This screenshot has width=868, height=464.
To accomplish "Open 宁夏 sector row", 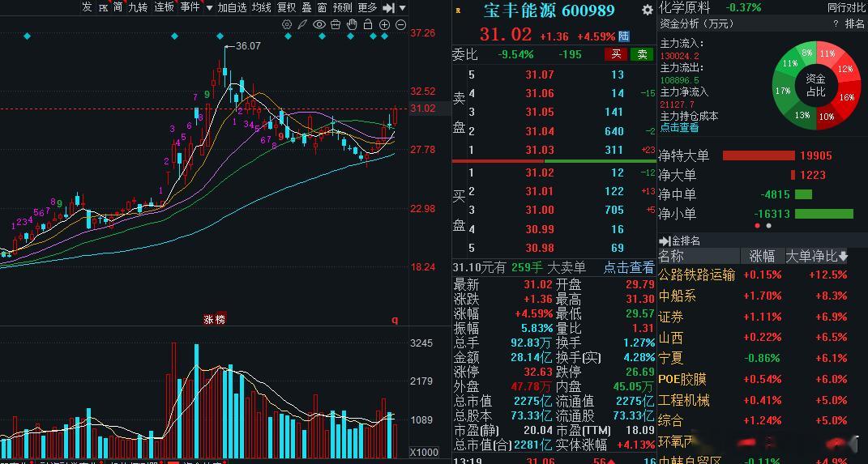I will (763, 359).
